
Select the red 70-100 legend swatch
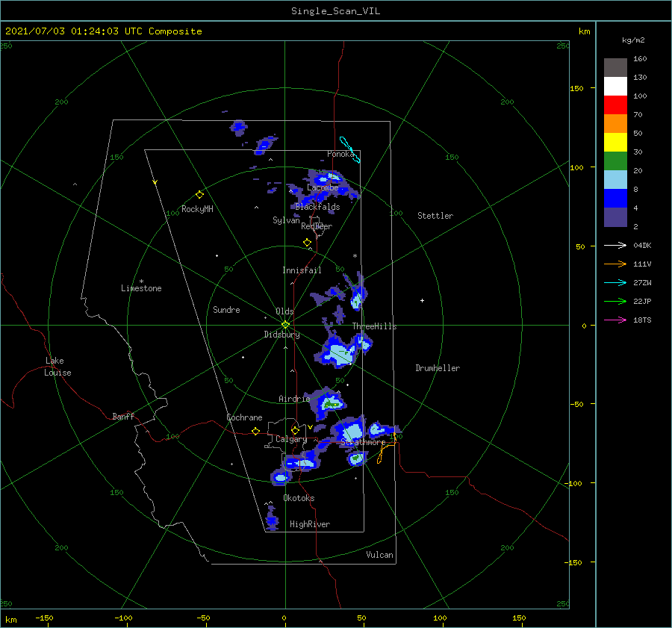click(615, 105)
